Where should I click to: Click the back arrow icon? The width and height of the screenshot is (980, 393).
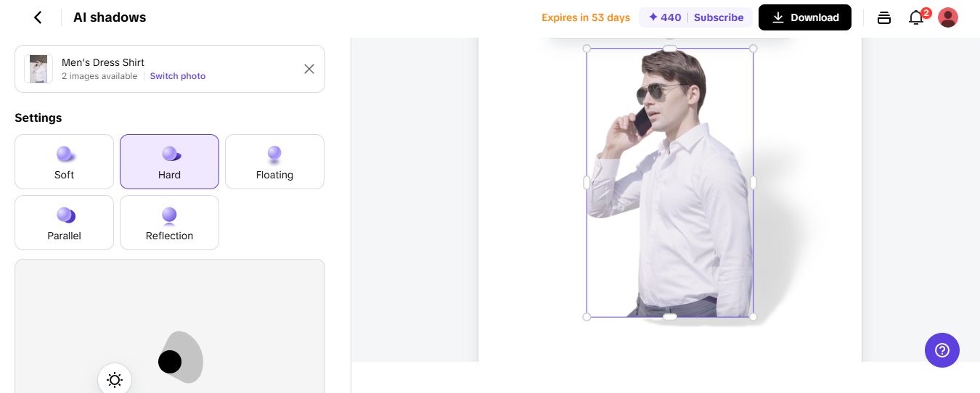click(x=38, y=17)
